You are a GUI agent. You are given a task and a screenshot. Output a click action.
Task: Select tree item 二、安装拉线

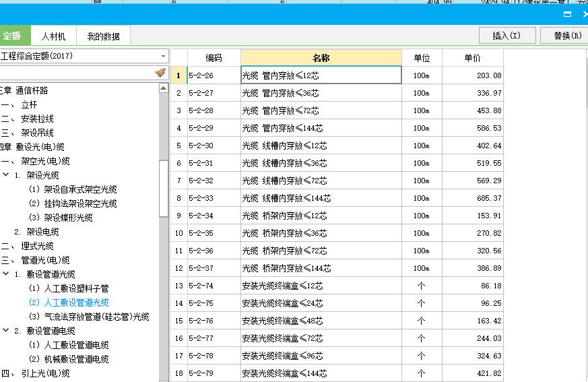(28, 119)
